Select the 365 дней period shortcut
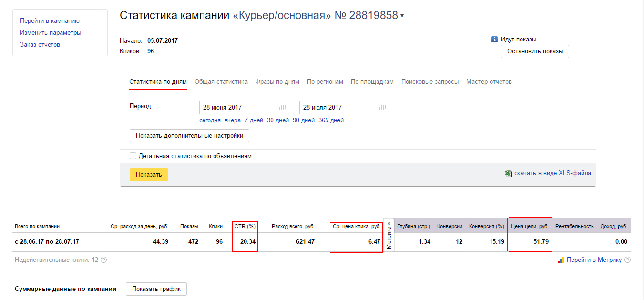This screenshot has width=644, height=300. [x=331, y=120]
